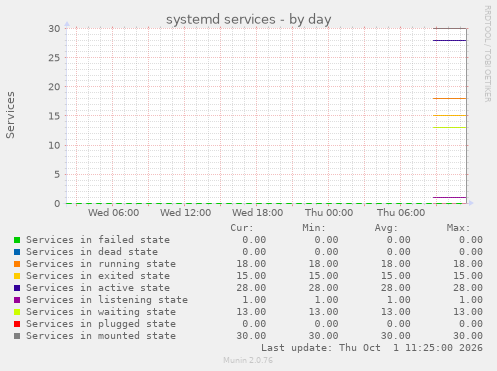Click the 'Cur:' column header
497x371 pixels.
(x=242, y=228)
